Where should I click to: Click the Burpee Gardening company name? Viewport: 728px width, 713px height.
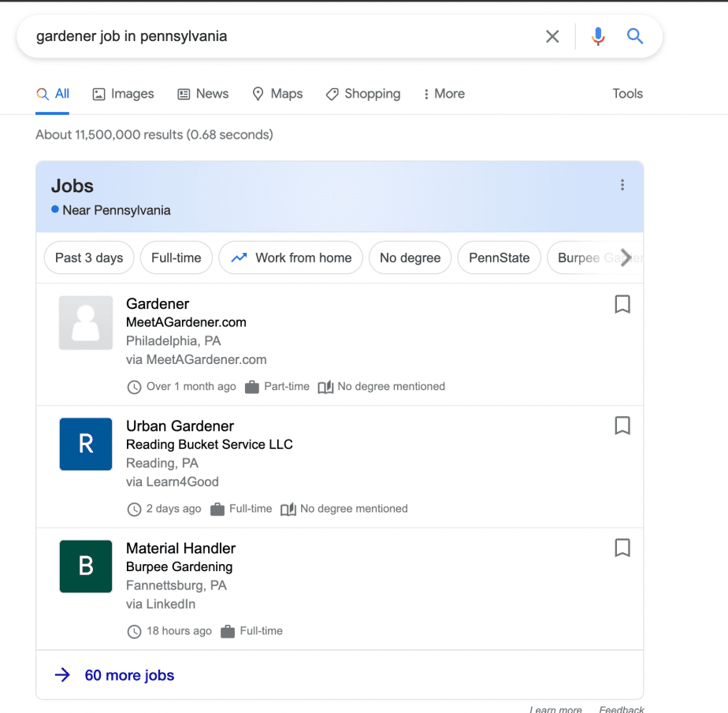(179, 566)
